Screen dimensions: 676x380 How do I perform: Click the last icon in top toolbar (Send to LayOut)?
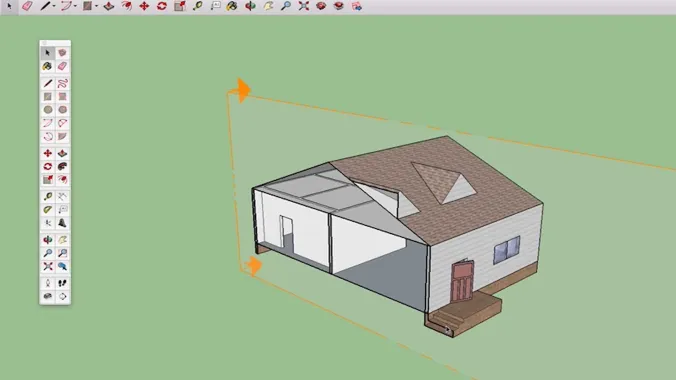357,6
